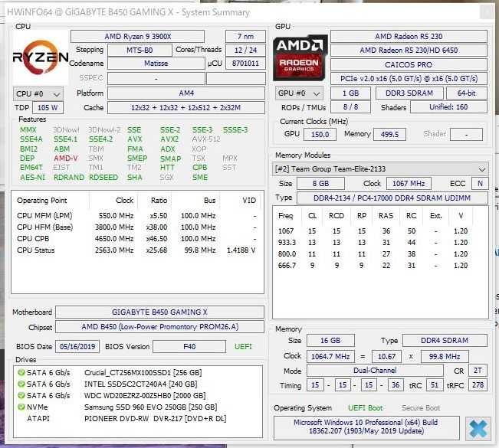Image resolution: width=499 pixels, height=448 pixels.
Task: Click the µCU value 8701011
Action: click(x=245, y=64)
